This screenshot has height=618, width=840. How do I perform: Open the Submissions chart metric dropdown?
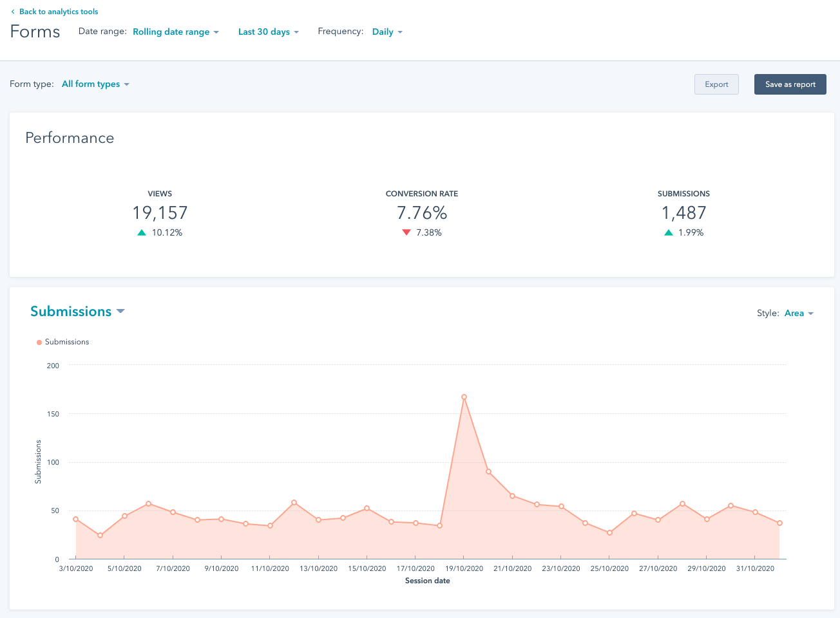77,312
